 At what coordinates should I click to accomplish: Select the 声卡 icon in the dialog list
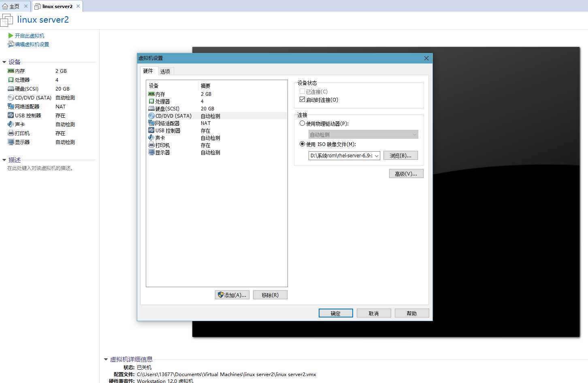point(151,138)
